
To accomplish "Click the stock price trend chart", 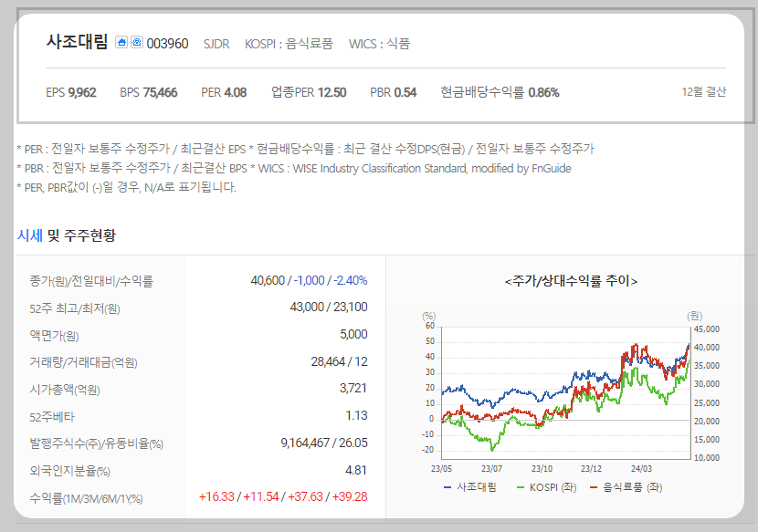I will coord(566,393).
